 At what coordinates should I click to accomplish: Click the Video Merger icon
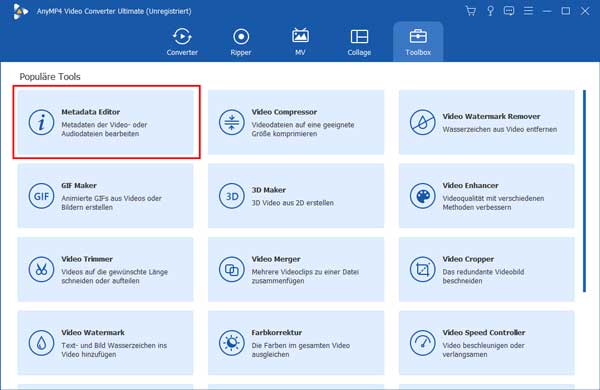point(232,269)
